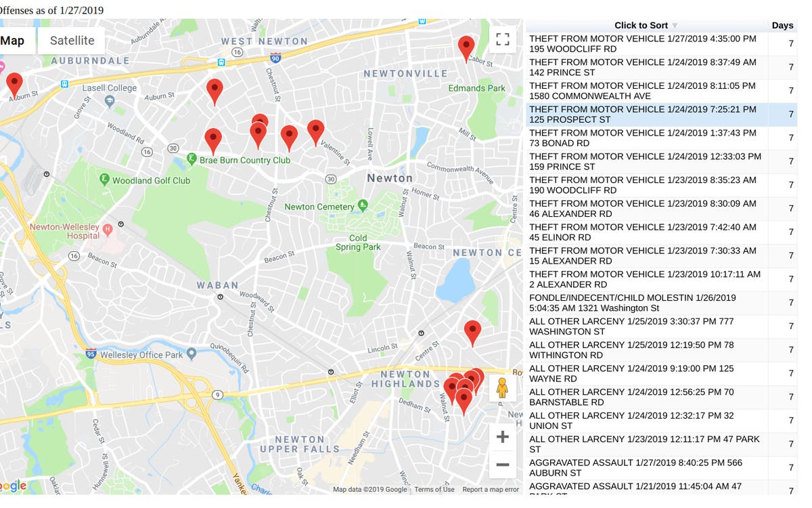
Task: Click Newton Cemetery green map icon
Action: [363, 205]
